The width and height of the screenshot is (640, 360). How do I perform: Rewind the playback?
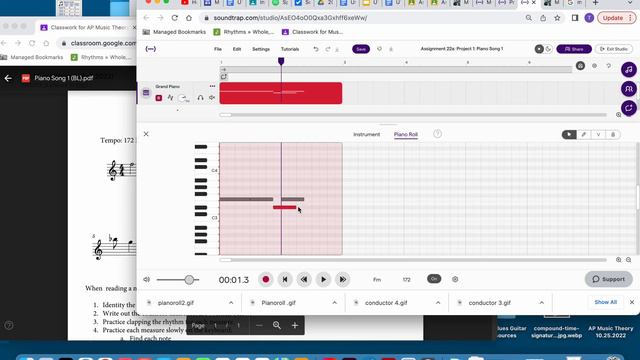[304, 280]
